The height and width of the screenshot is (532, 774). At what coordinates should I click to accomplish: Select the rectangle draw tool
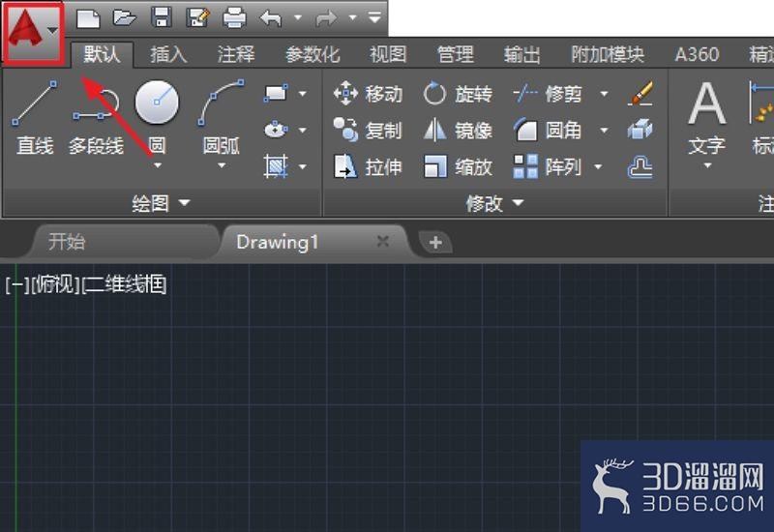coord(276,93)
